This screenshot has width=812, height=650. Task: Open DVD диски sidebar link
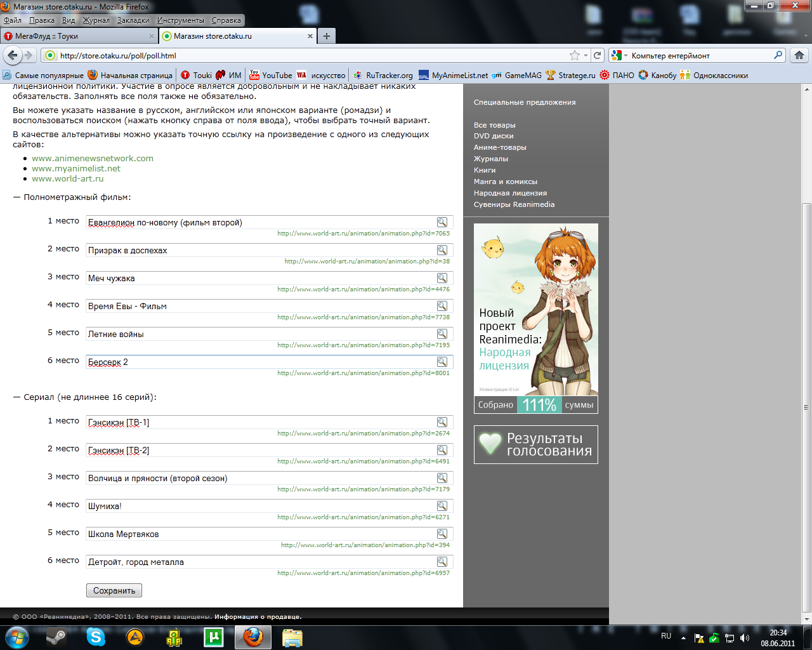494,136
